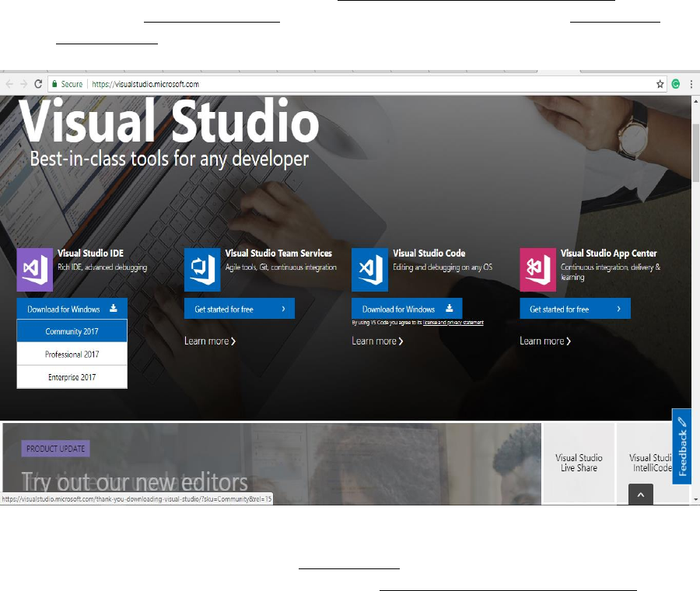The width and height of the screenshot is (700, 591).
Task: Click the browser forward arrow
Action: coord(23,84)
